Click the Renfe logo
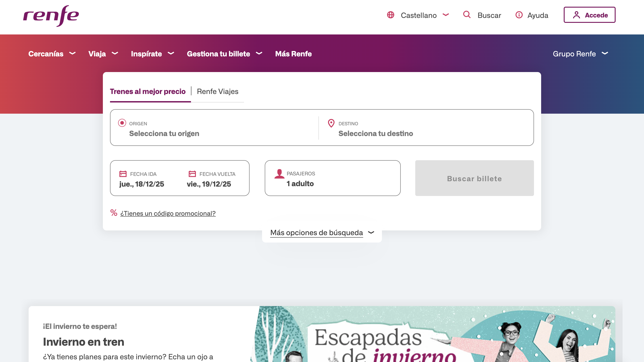 click(51, 16)
